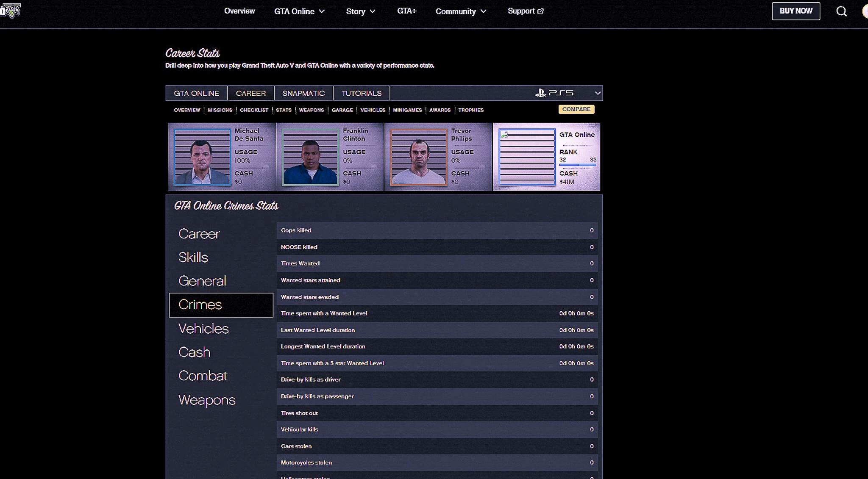Select Michael De Santa mugshot
Screen dimensions: 868x479
point(202,157)
